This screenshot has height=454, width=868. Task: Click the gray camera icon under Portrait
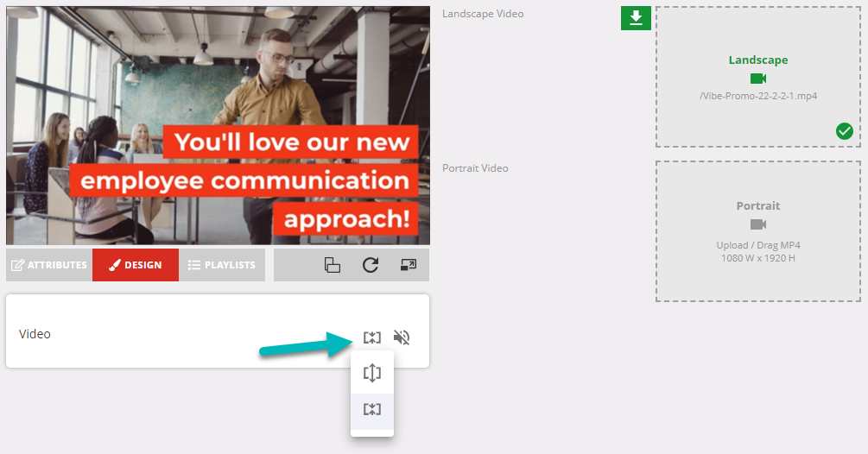pyautogui.click(x=758, y=224)
